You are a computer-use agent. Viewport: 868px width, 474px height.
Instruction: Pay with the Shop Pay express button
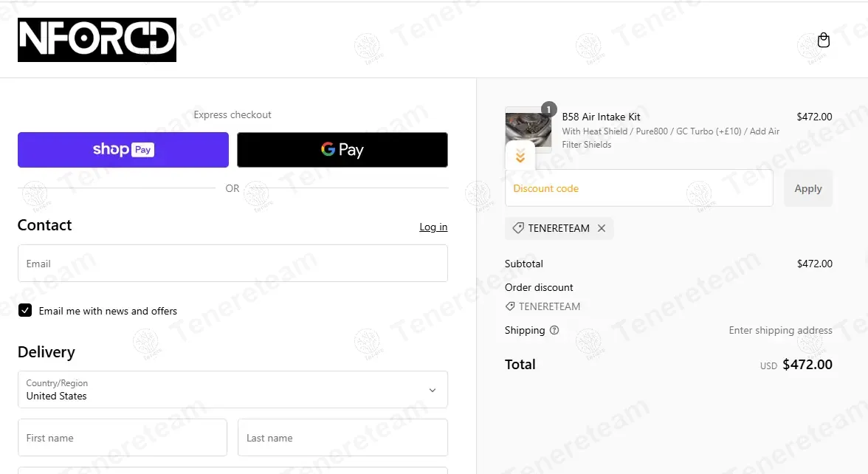[123, 150]
